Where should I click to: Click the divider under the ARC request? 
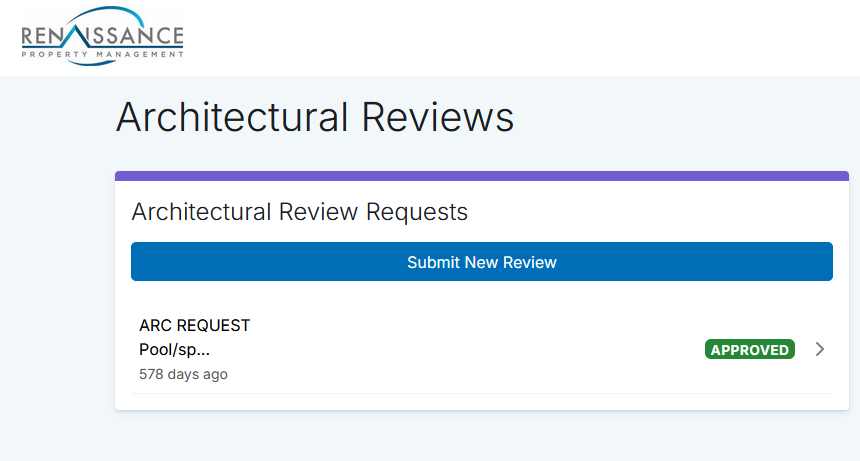(482, 393)
